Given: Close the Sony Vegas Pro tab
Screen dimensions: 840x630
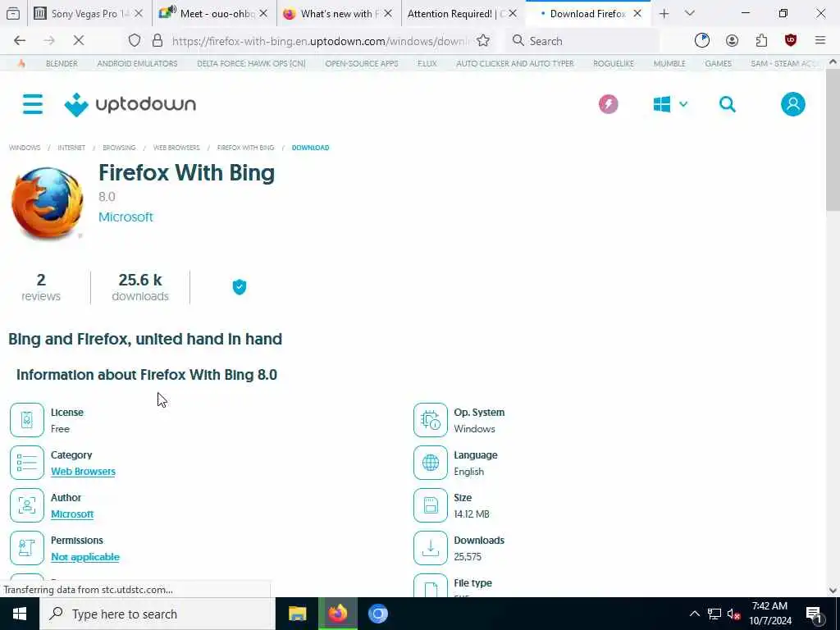Looking at the screenshot, I should [139, 14].
